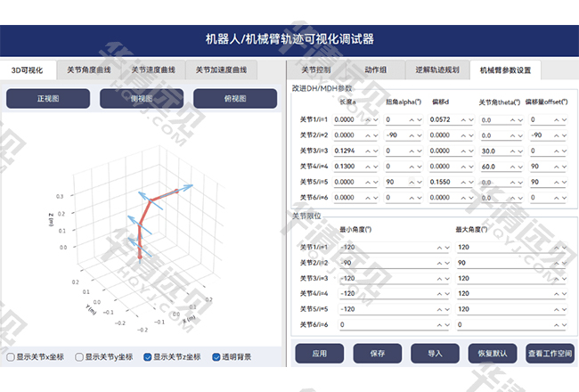Open 查看工作空间 workspace viewer
This screenshot has width=579, height=392.
click(550, 354)
